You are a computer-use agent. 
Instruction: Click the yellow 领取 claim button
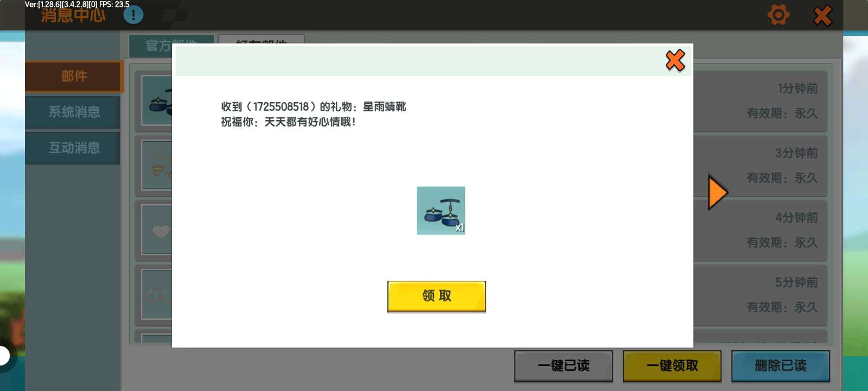coord(437,297)
